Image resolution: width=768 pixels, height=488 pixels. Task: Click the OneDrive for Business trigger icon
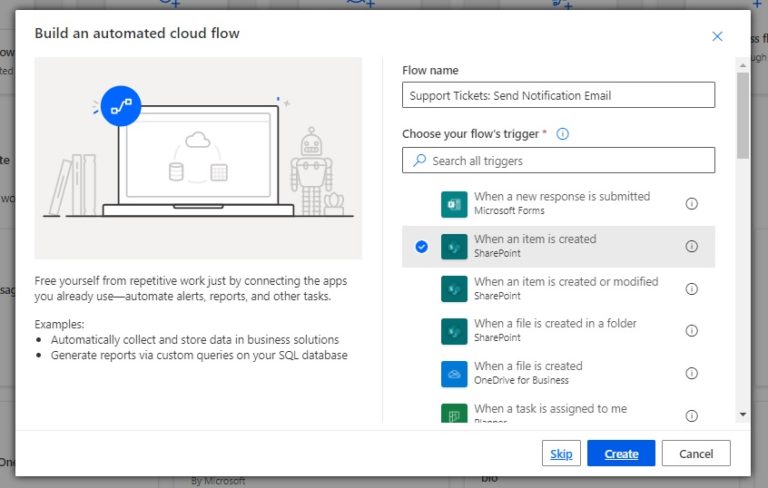point(454,374)
